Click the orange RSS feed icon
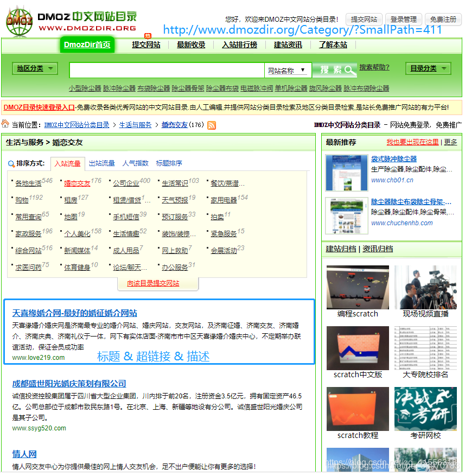465x476 pixels. pyautogui.click(x=212, y=125)
